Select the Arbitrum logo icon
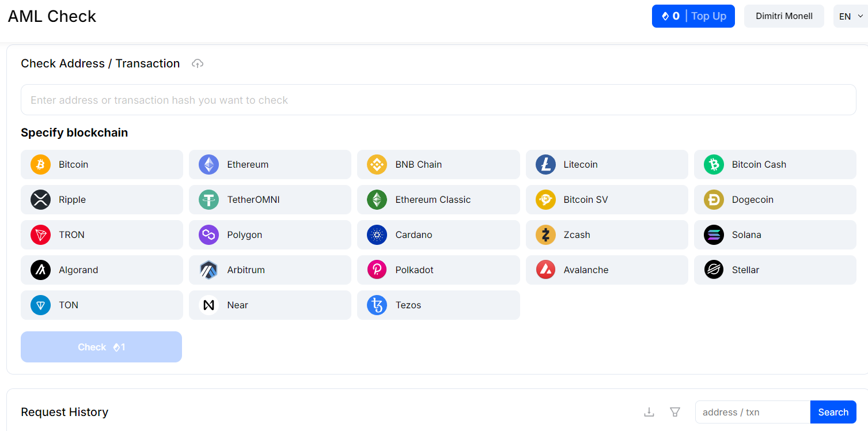 pyautogui.click(x=209, y=270)
